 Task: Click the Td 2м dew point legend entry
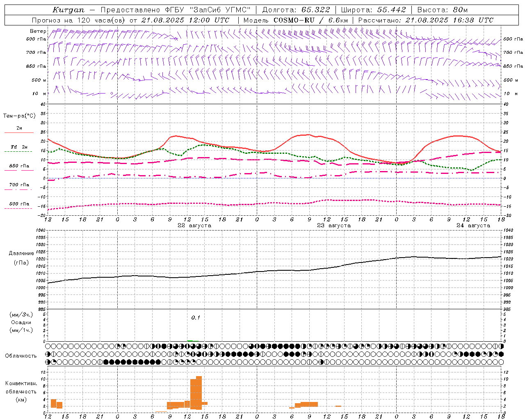pyautogui.click(x=19, y=147)
